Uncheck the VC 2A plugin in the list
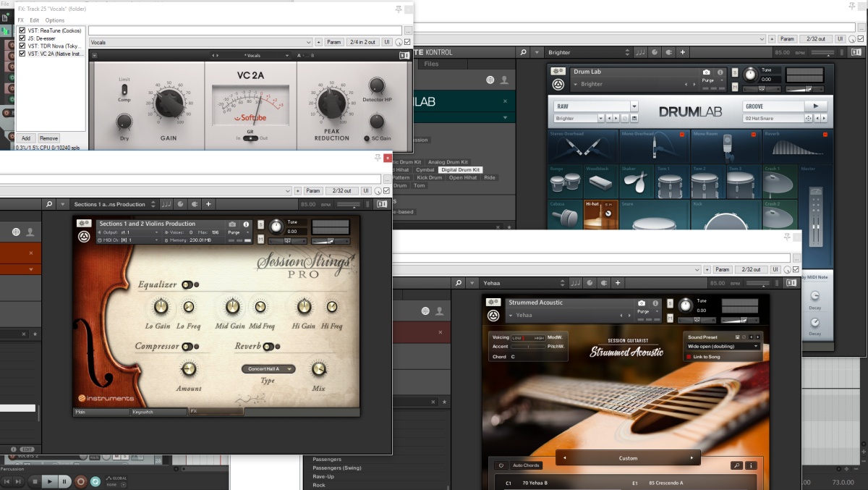Image resolution: width=868 pixels, height=490 pixels. [22, 54]
